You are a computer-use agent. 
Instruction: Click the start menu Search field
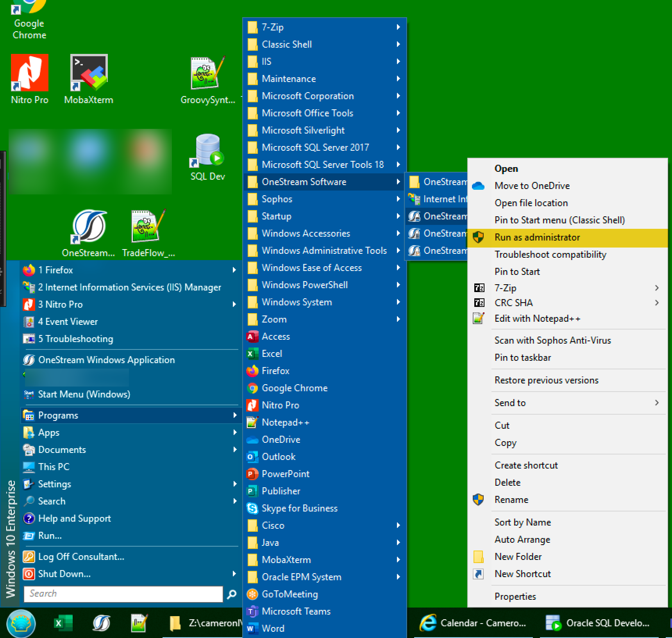click(123, 594)
